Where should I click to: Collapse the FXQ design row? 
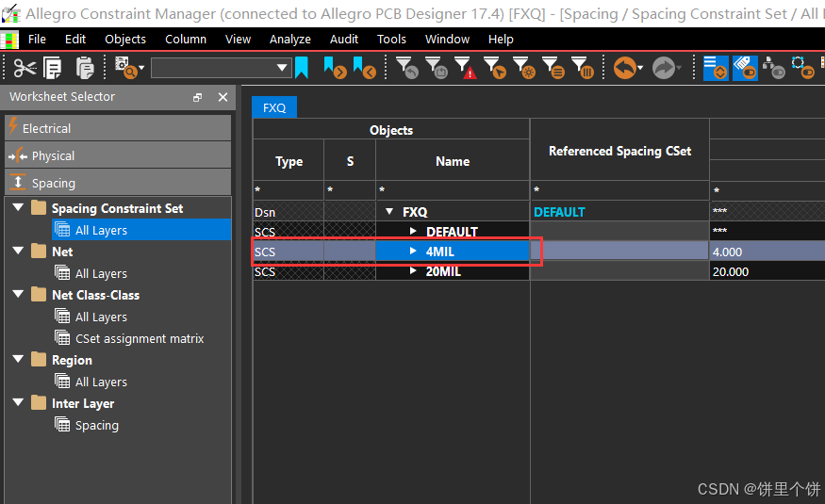389,211
